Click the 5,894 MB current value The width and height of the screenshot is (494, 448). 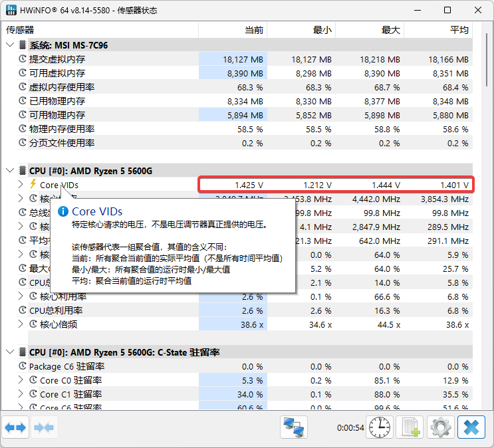click(245, 115)
